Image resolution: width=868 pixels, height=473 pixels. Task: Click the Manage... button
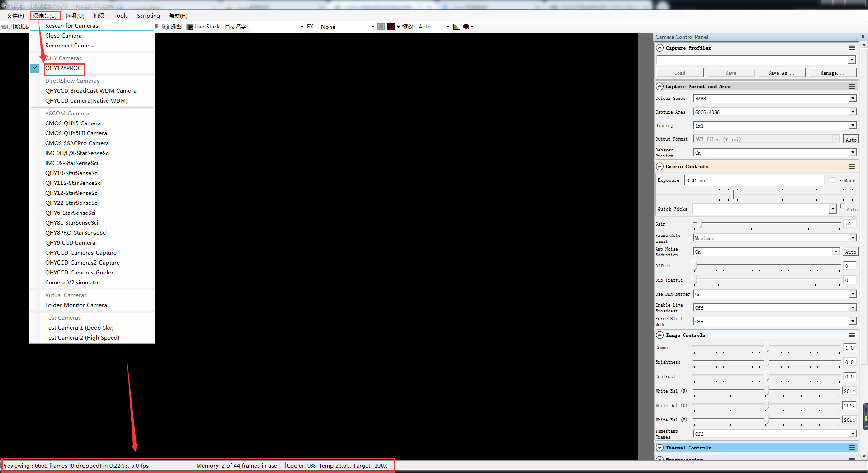[x=832, y=73]
